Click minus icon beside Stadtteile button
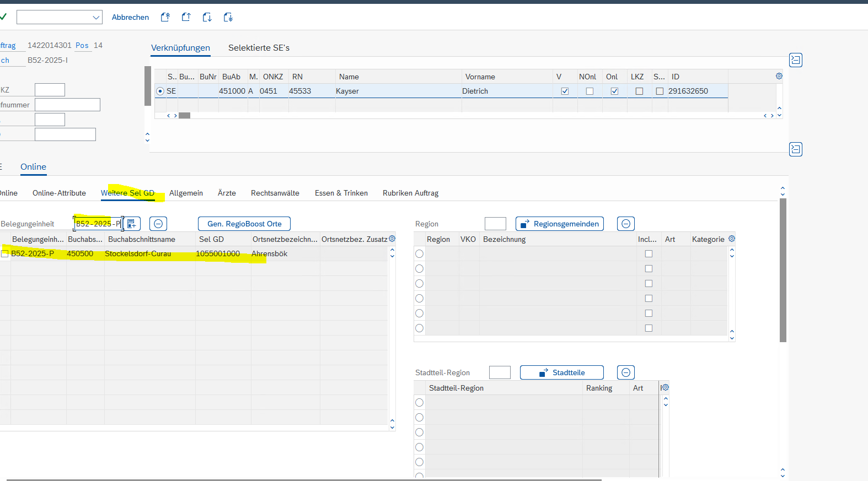Viewport: 868px width, 481px height. pyautogui.click(x=626, y=372)
